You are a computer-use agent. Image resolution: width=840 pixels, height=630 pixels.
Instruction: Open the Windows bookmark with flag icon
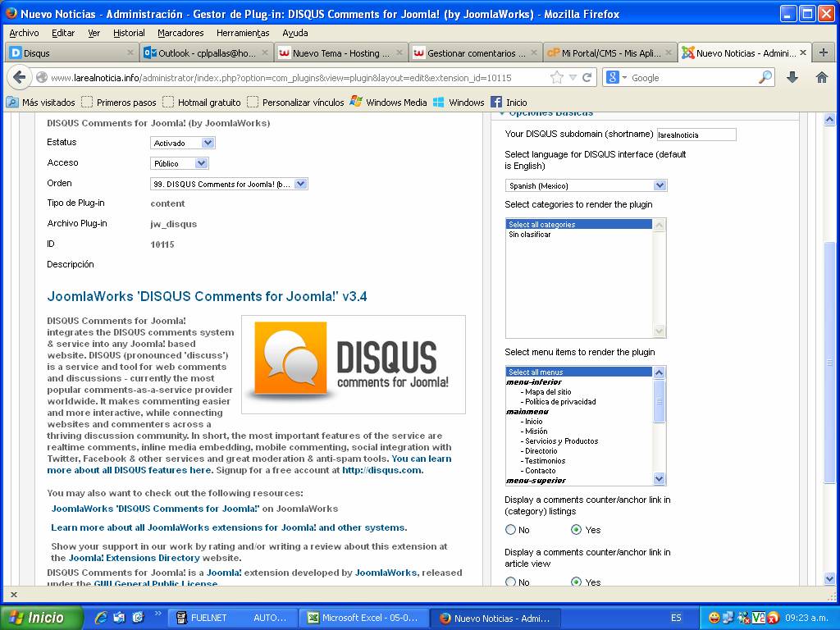(x=459, y=103)
